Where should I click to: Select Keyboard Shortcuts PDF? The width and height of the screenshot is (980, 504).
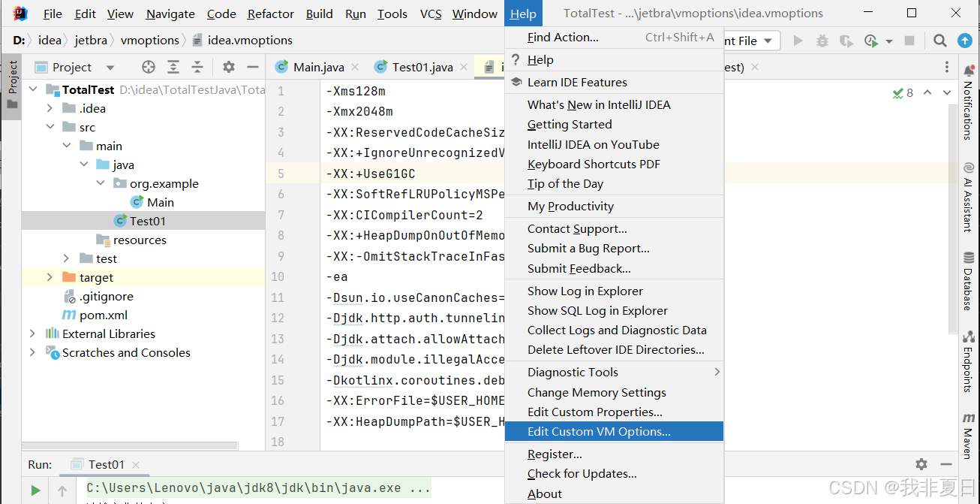point(614,164)
